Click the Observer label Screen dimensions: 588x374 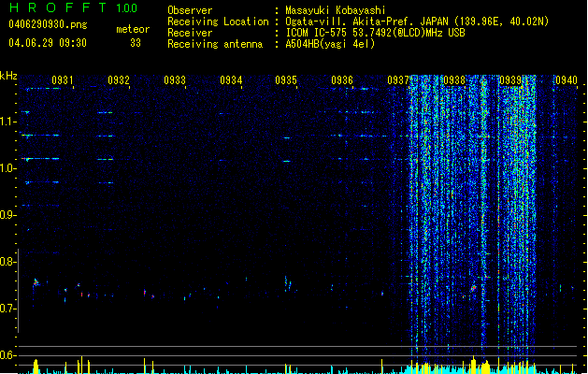coord(190,10)
